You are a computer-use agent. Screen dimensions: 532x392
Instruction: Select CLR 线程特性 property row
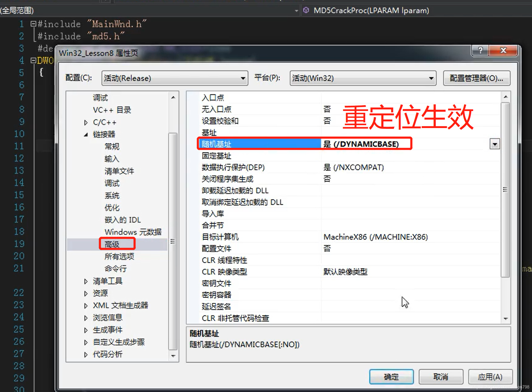[350, 260]
